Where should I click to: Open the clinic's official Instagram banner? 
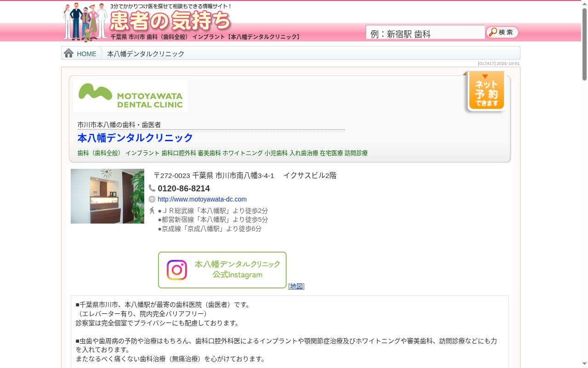tap(222, 270)
